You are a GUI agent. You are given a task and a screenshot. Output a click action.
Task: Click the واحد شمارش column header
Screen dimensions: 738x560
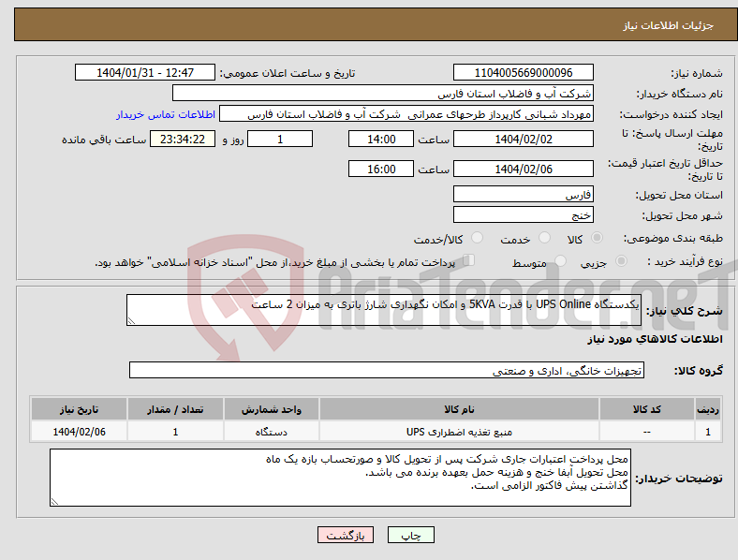pos(272,409)
